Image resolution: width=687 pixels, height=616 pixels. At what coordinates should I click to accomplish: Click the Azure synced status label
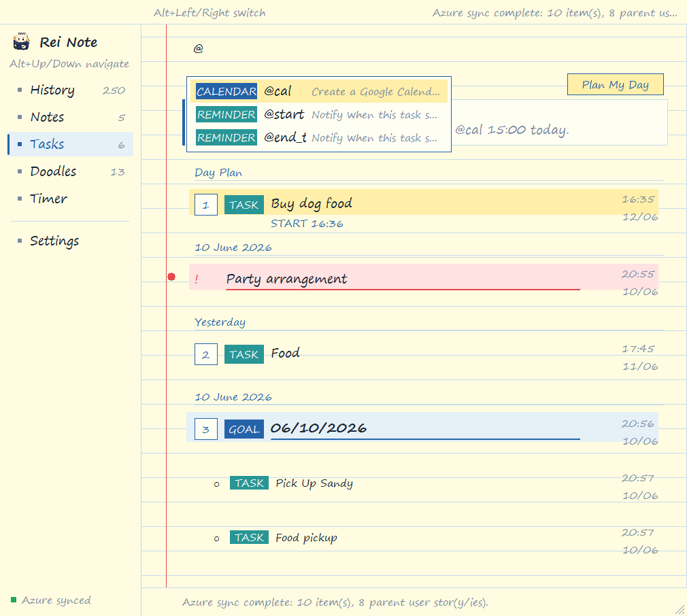pos(56,600)
